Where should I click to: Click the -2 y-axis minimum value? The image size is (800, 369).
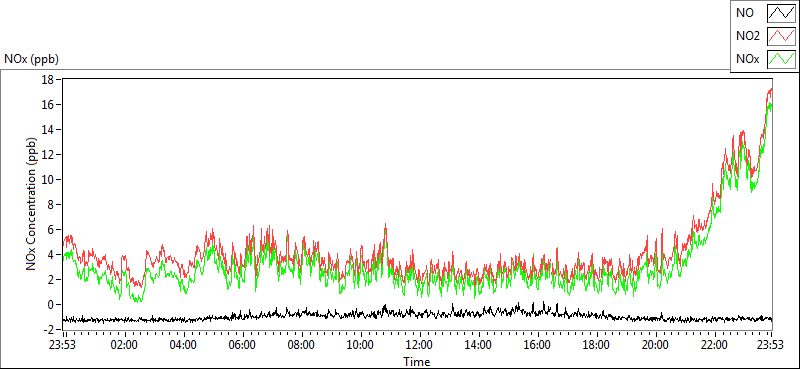(x=49, y=329)
